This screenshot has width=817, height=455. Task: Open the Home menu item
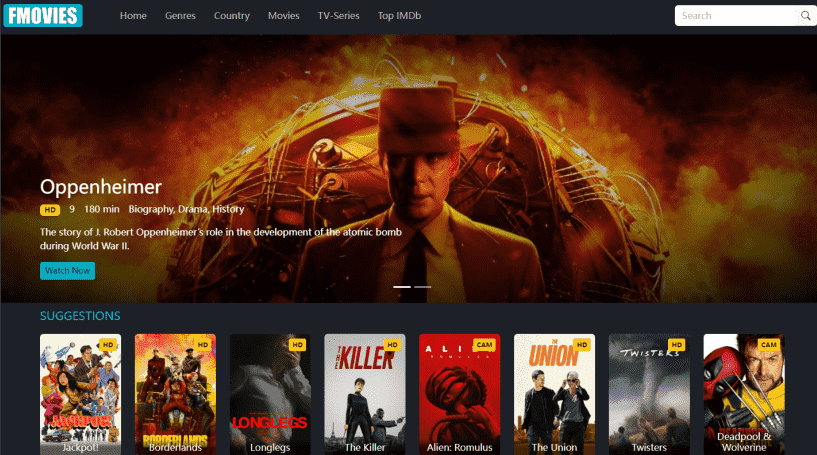133,16
